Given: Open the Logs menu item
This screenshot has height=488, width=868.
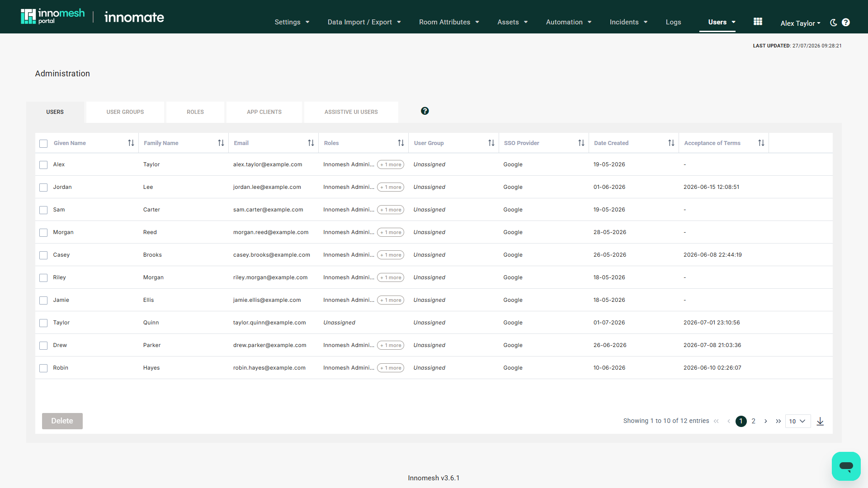Looking at the screenshot, I should point(673,22).
